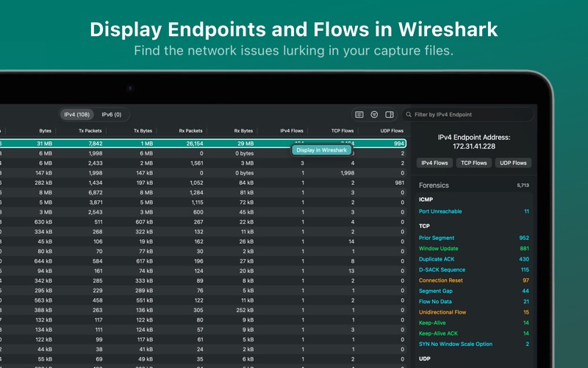This screenshot has height=368, width=588.
Task: Sort by the Rx Packets column header
Action: click(x=190, y=131)
